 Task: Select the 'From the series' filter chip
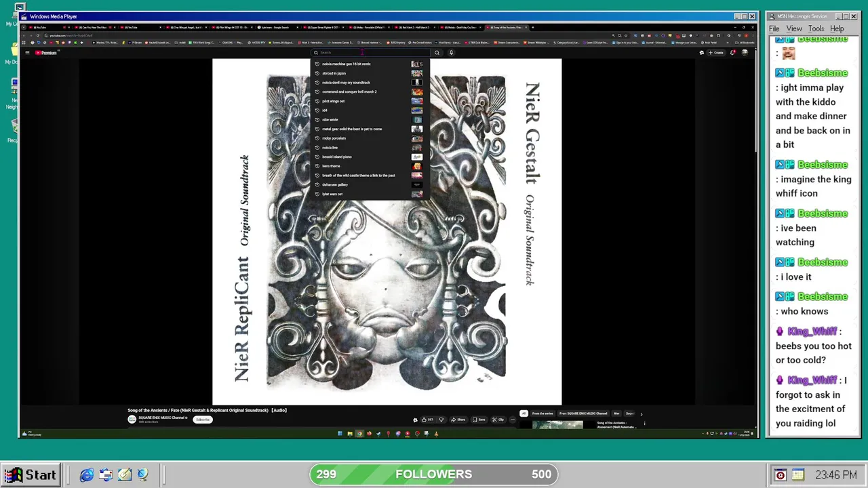pyautogui.click(x=542, y=413)
